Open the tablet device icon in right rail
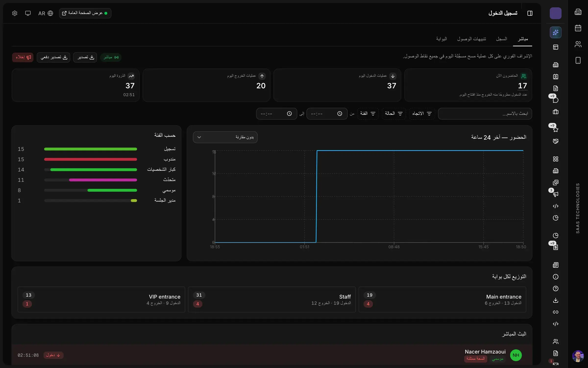The width and height of the screenshot is (588, 368). 578,60
